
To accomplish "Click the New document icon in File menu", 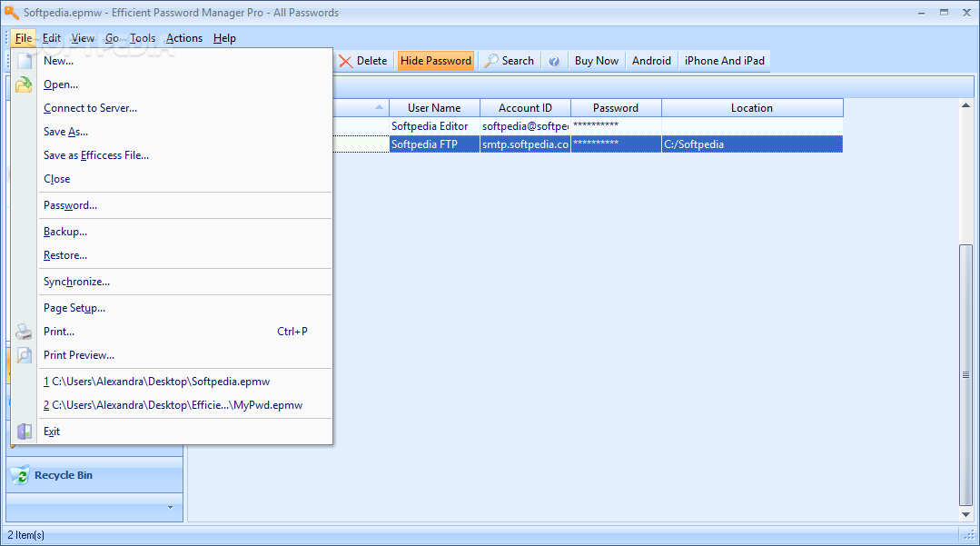I will [x=25, y=61].
